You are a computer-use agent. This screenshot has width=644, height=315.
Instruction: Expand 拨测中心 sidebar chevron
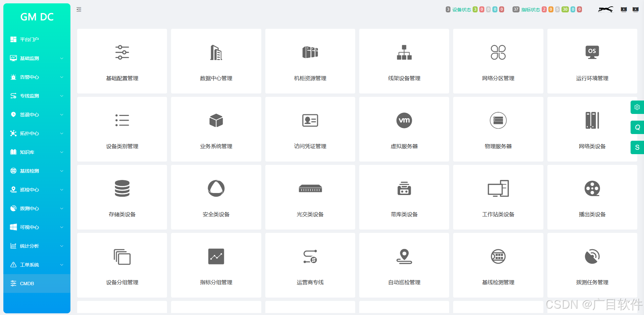click(x=62, y=208)
